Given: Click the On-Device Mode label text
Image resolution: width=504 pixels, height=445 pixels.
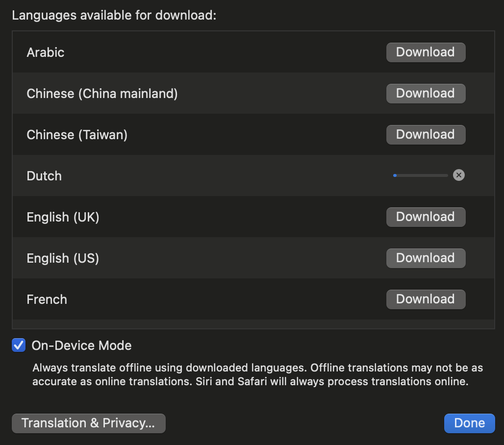Looking at the screenshot, I should 82,346.
